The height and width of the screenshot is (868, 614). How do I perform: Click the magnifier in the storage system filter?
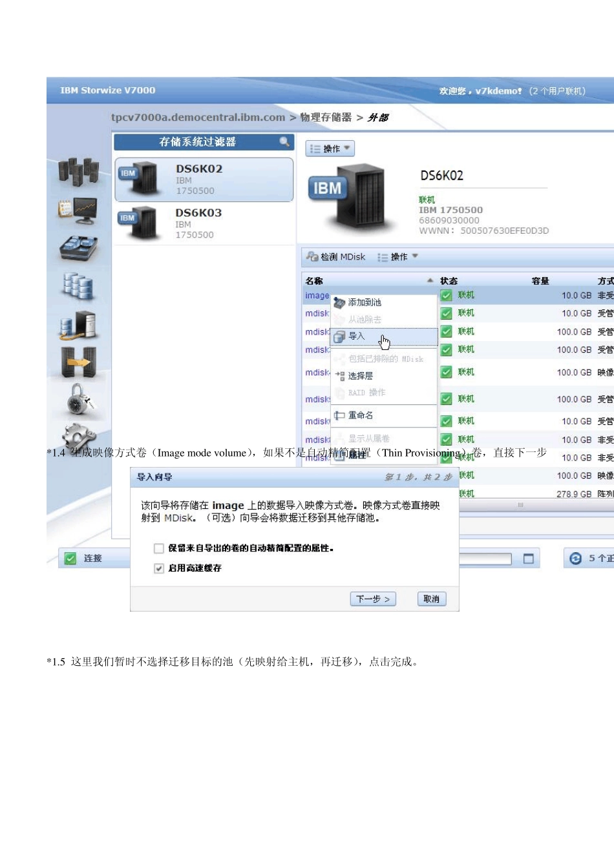coord(284,141)
